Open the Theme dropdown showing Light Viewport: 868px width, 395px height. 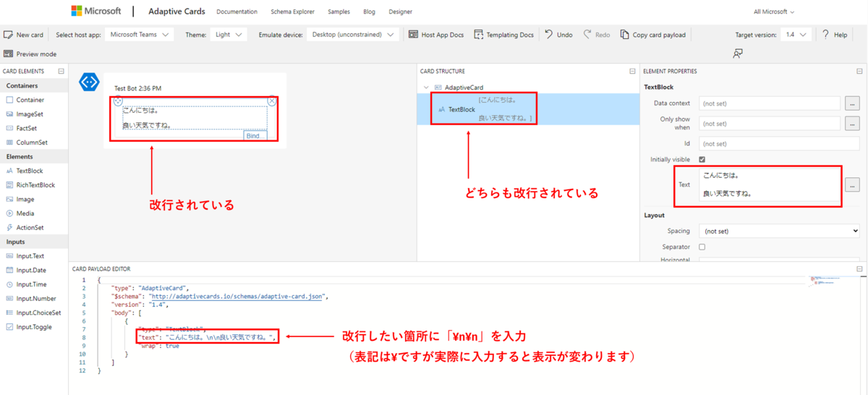229,35
